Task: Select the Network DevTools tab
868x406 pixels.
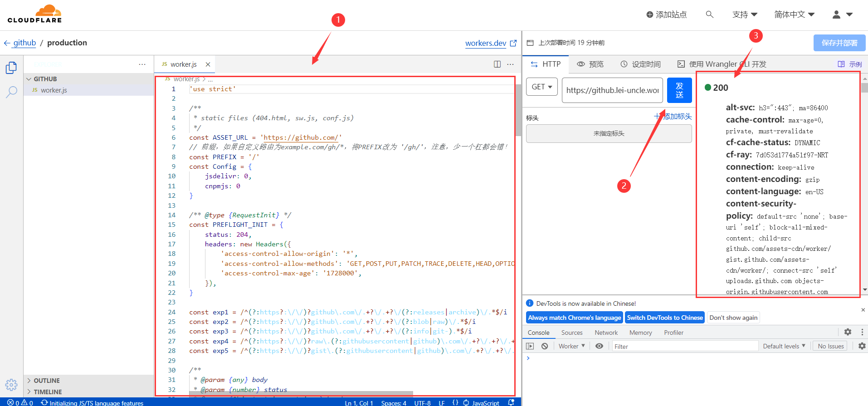Action: [x=606, y=333]
